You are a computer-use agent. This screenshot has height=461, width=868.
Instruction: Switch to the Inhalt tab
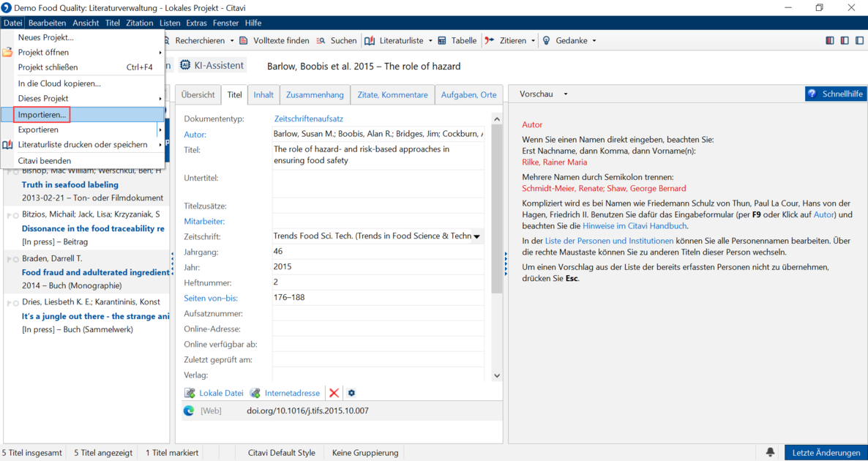(x=263, y=94)
